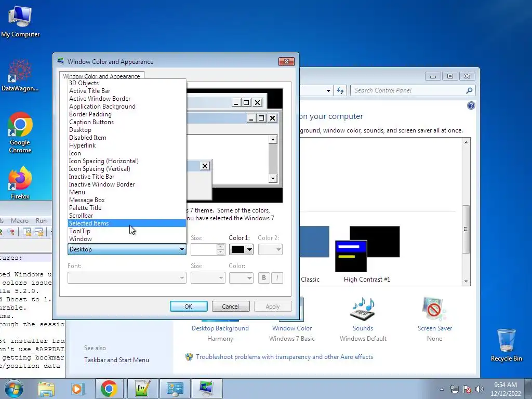Click the taskbar clock showing 9:54 AM
This screenshot has width=532, height=399.
(505, 389)
